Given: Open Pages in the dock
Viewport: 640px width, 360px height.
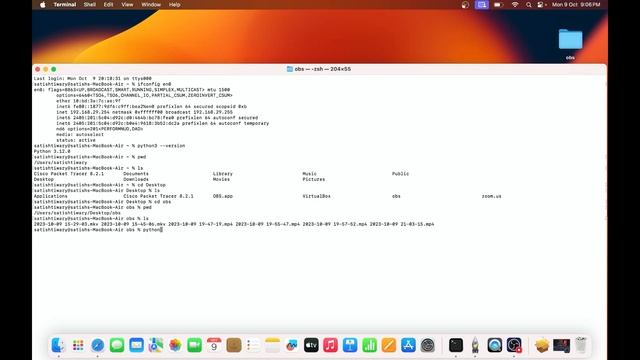Looking at the screenshot, I should 389,345.
